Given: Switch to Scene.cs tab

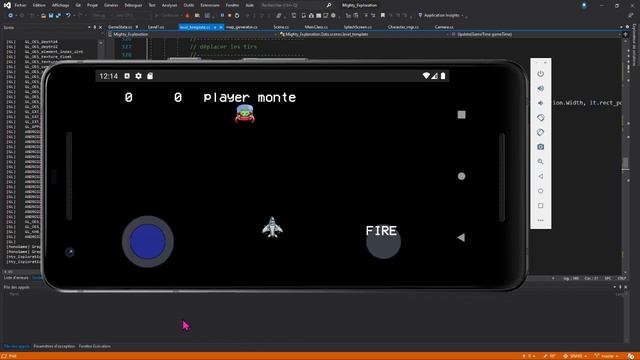Looking at the screenshot, I should click(281, 27).
